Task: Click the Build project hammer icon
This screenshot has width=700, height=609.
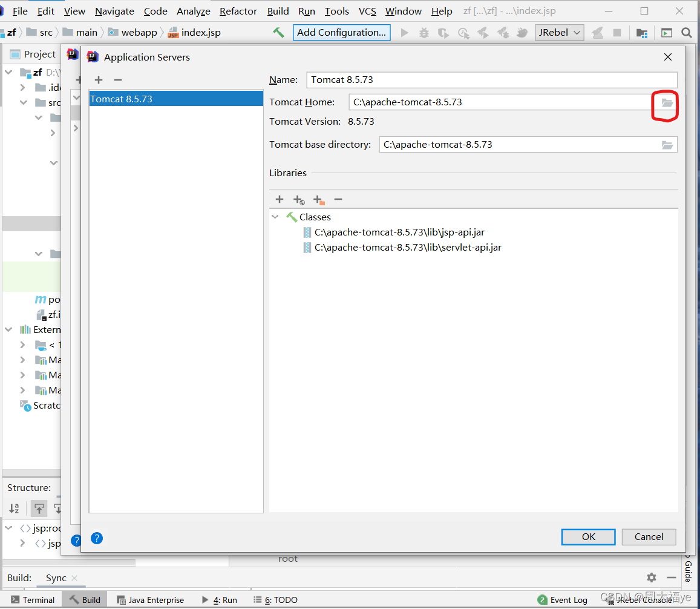Action: (278, 33)
